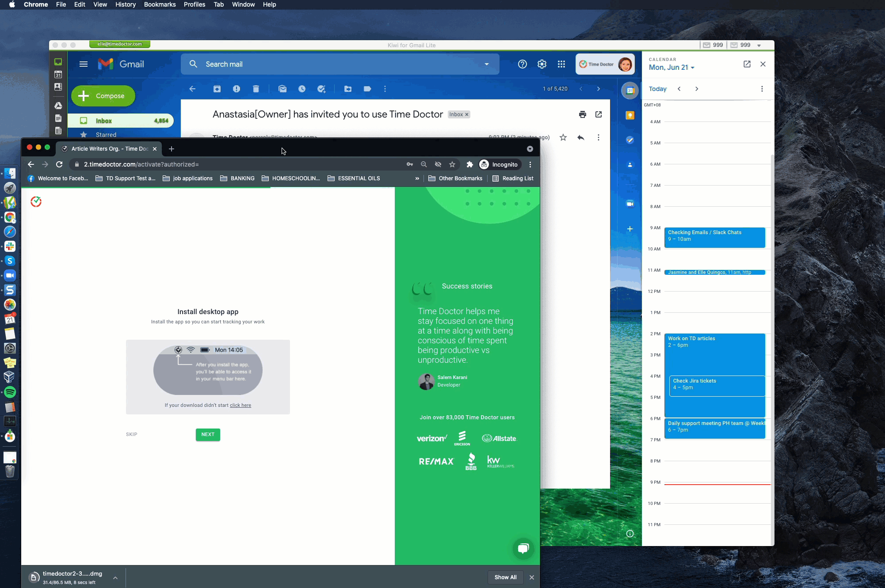Click the labels tag icon
This screenshot has width=885, height=588.
(x=367, y=89)
